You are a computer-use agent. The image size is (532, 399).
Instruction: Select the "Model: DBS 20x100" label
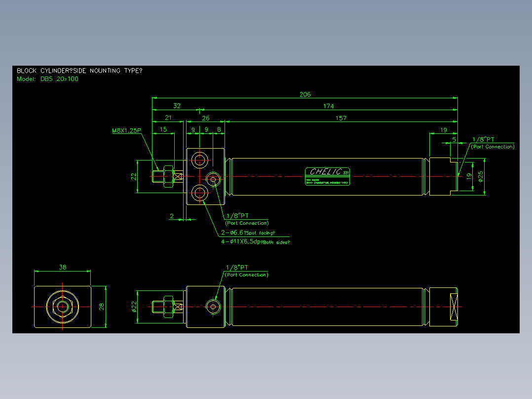(47, 79)
